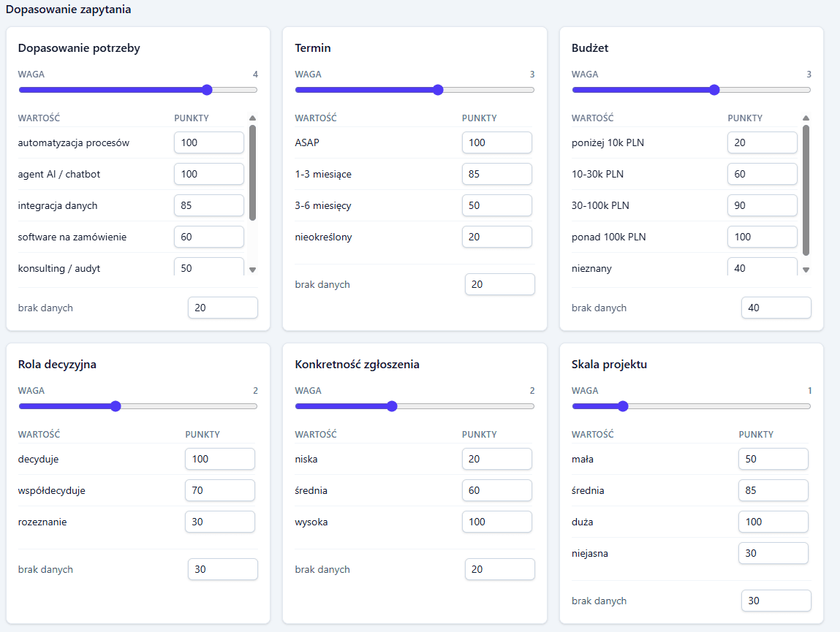Image resolution: width=840 pixels, height=632 pixels.
Task: Click the Budżet weight slider handle
Action: coord(714,90)
